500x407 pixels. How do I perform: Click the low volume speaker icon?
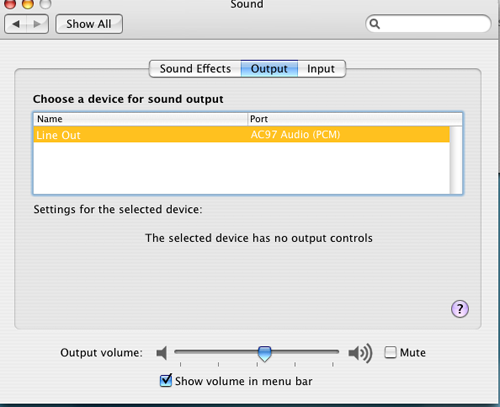162,353
